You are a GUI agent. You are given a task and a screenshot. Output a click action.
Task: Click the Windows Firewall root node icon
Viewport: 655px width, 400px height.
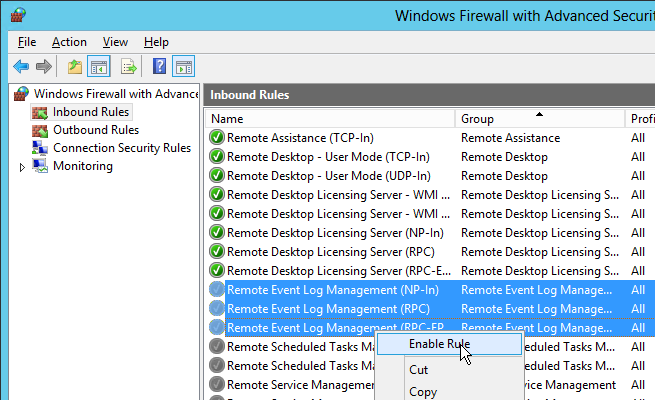tap(21, 94)
